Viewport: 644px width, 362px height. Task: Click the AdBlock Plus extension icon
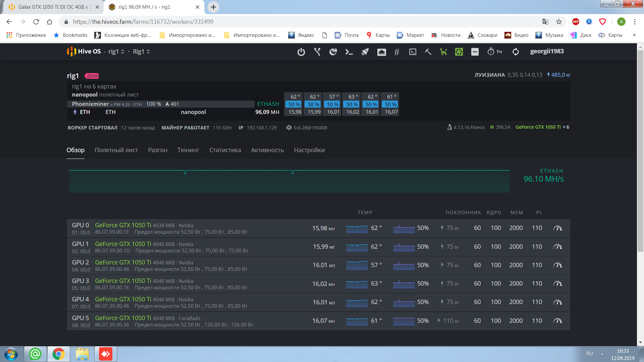(576, 22)
